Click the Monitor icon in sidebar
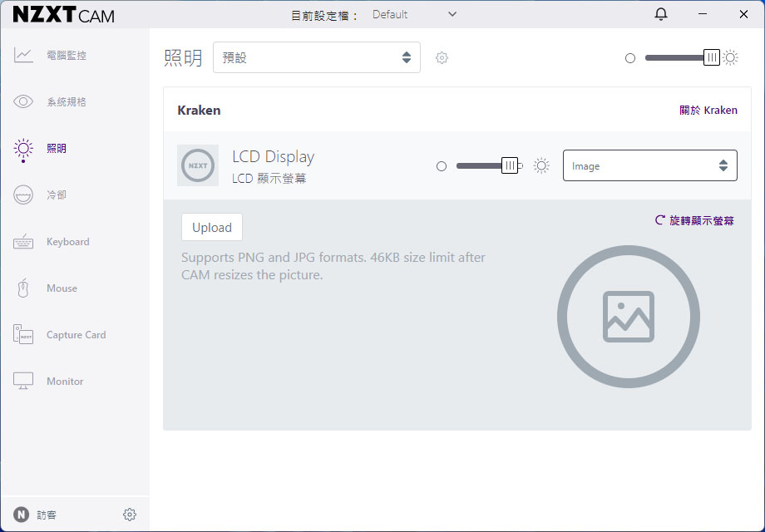The width and height of the screenshot is (765, 532). coord(23,381)
